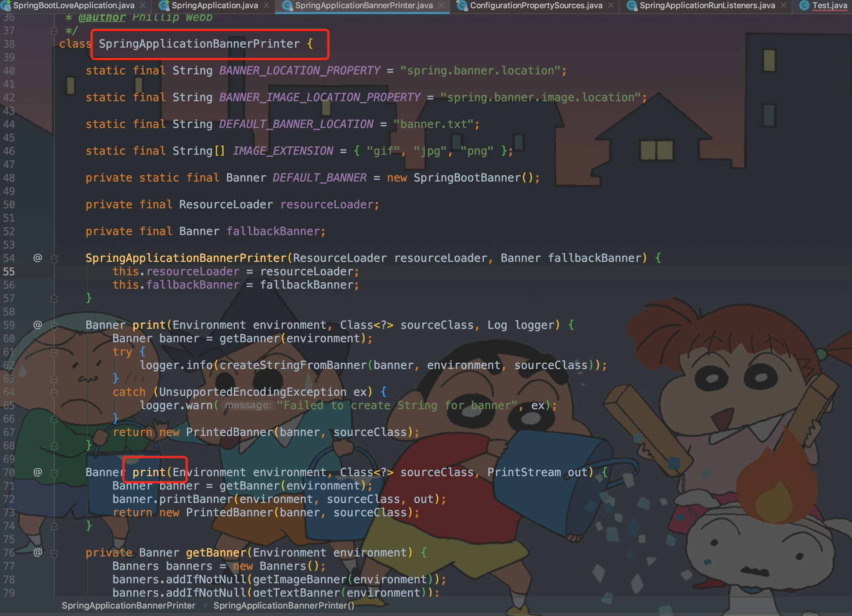Switch to SpringBootLoveApplication.java tab

[74, 5]
